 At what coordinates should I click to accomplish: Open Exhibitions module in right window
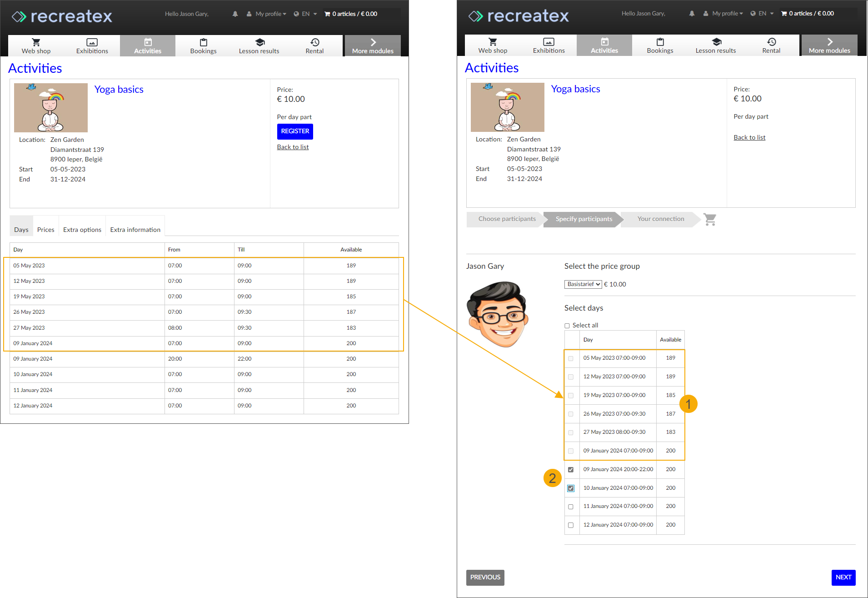549,45
